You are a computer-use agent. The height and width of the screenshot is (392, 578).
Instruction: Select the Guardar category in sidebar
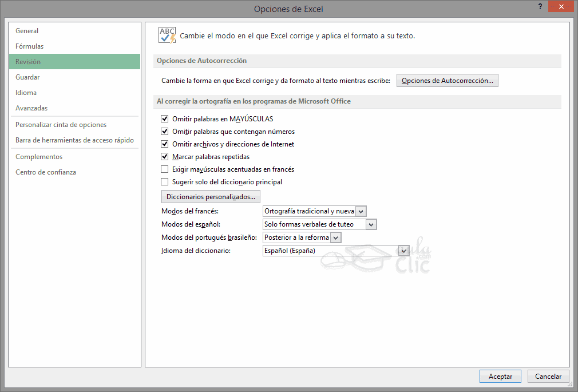click(27, 77)
